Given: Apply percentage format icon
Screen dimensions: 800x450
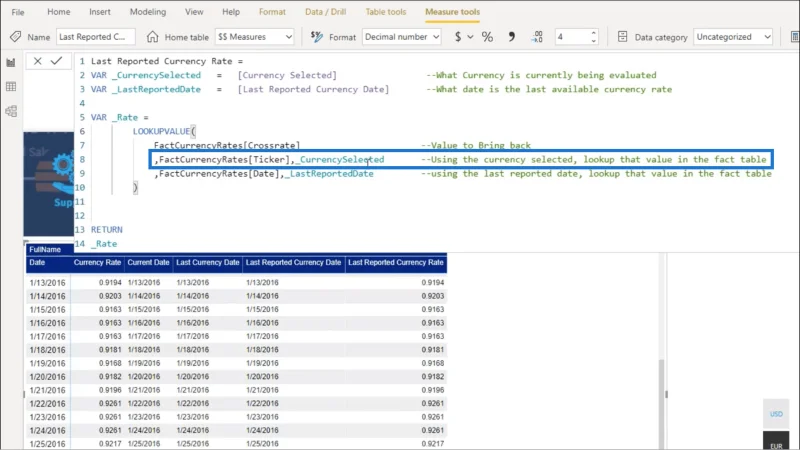Looking at the screenshot, I should click(487, 37).
